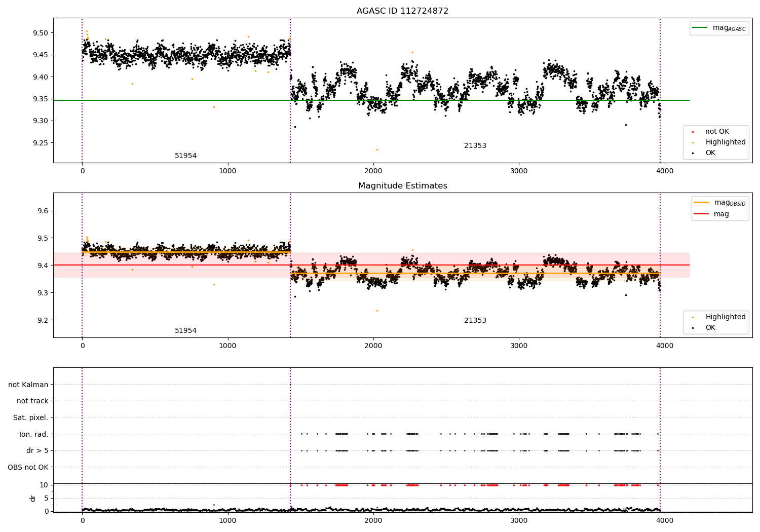760x532 pixels.
Task: Click the 5 tick on the dr axis
Action: click(46, 499)
